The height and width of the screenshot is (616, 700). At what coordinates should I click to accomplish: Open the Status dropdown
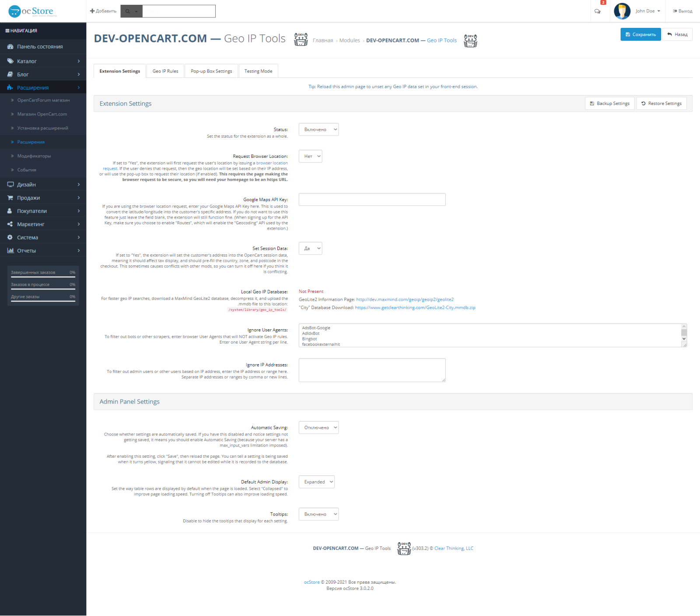pyautogui.click(x=318, y=129)
